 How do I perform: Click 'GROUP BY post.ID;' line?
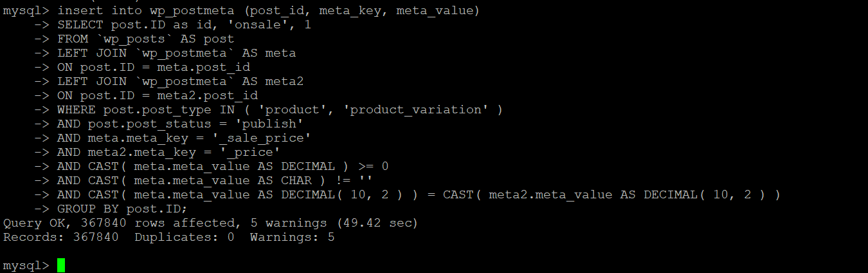point(122,209)
